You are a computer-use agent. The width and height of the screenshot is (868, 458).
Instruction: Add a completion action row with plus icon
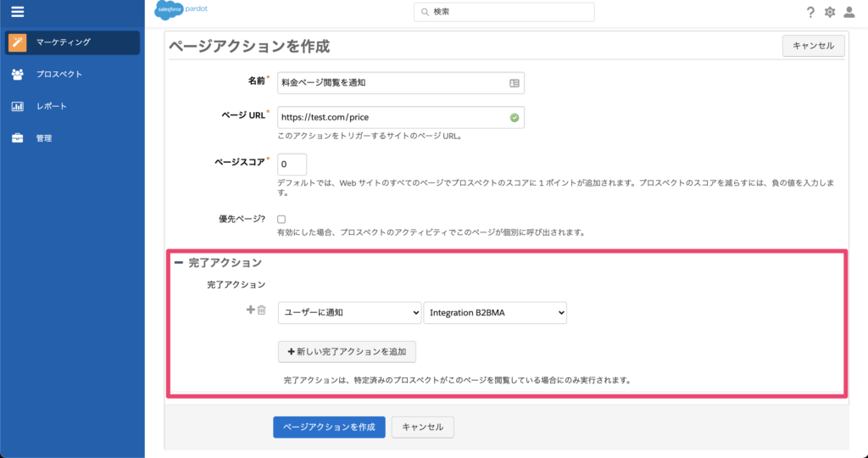point(250,310)
